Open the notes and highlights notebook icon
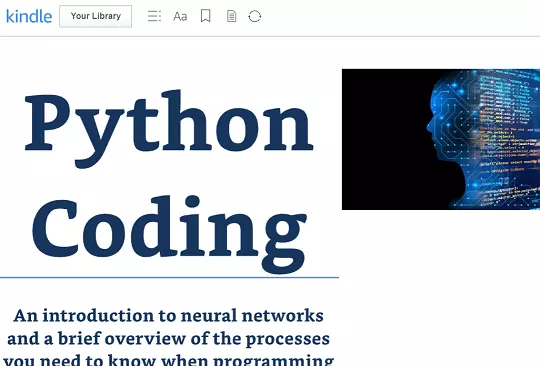The width and height of the screenshot is (540, 366). tap(231, 16)
